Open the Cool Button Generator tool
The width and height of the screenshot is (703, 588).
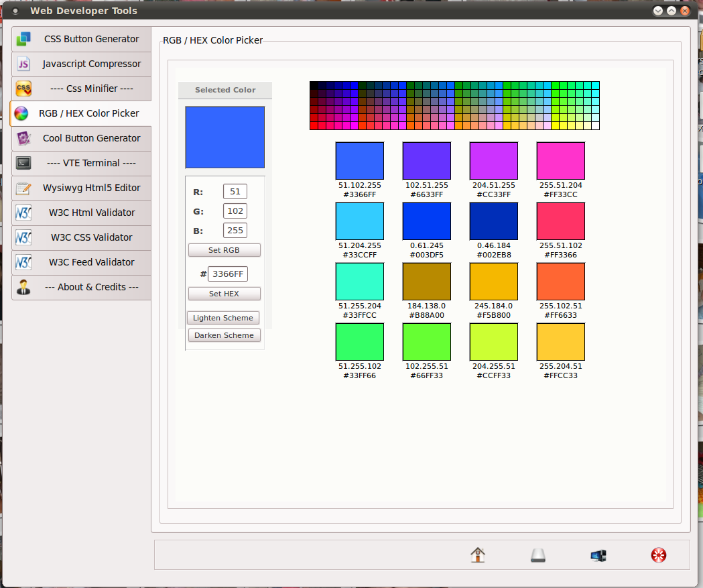point(82,138)
